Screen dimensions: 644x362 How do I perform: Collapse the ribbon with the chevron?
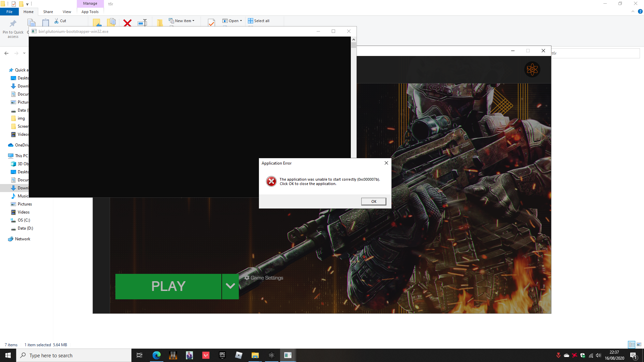point(633,11)
